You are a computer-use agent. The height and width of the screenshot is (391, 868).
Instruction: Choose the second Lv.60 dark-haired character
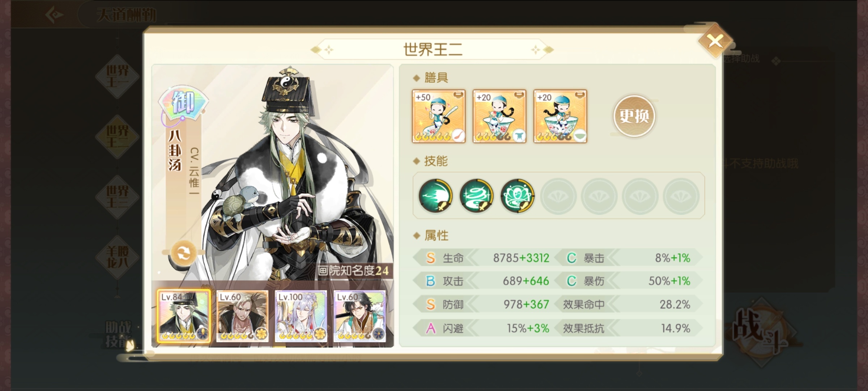pos(359,316)
